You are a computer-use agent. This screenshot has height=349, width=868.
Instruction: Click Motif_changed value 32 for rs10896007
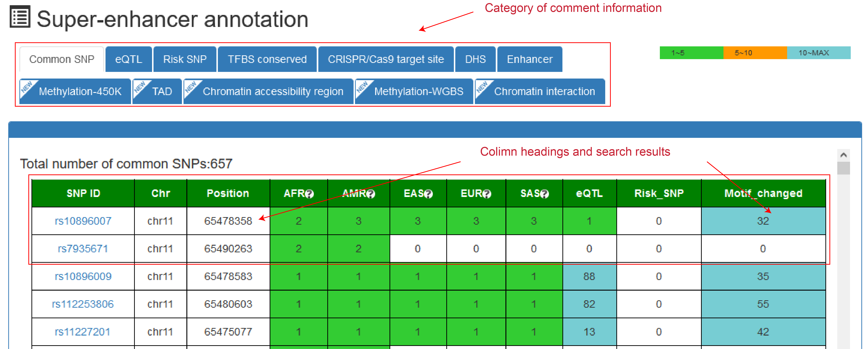(763, 221)
